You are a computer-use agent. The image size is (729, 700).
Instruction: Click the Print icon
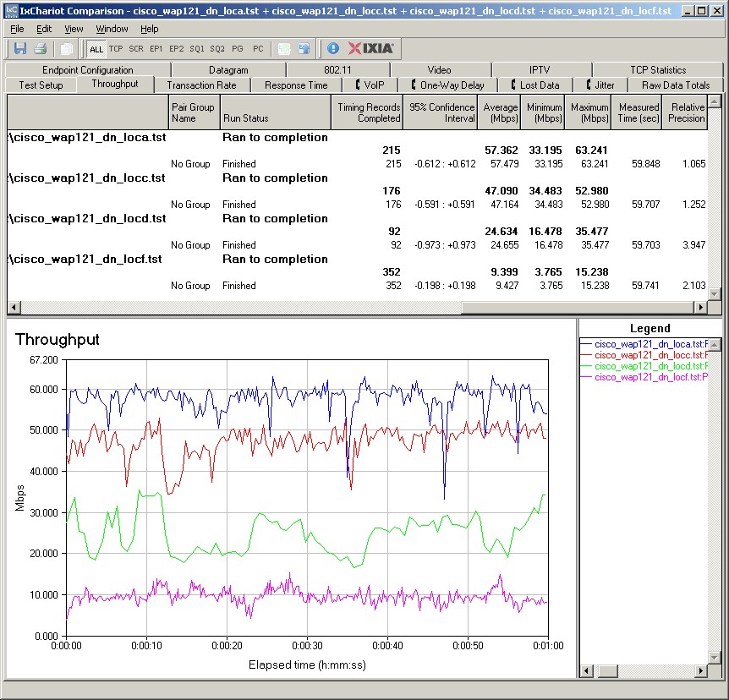41,48
